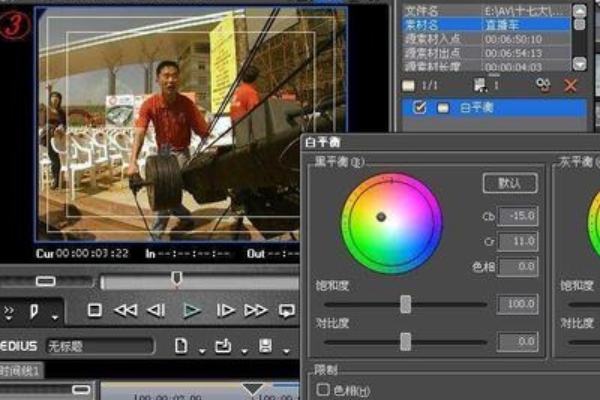The width and height of the screenshot is (600, 400).
Task: Switch to the 时间线1 tab
Action: pos(21,371)
